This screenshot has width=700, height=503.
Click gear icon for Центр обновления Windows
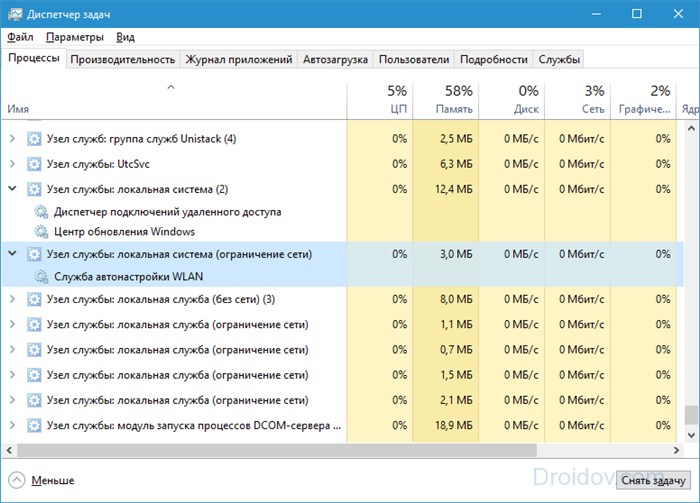(x=41, y=232)
